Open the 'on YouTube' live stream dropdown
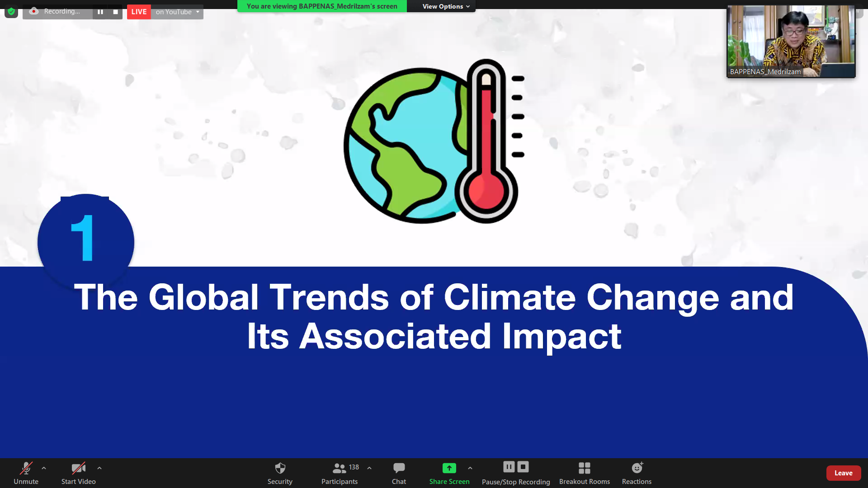The image size is (868, 488). coord(178,12)
